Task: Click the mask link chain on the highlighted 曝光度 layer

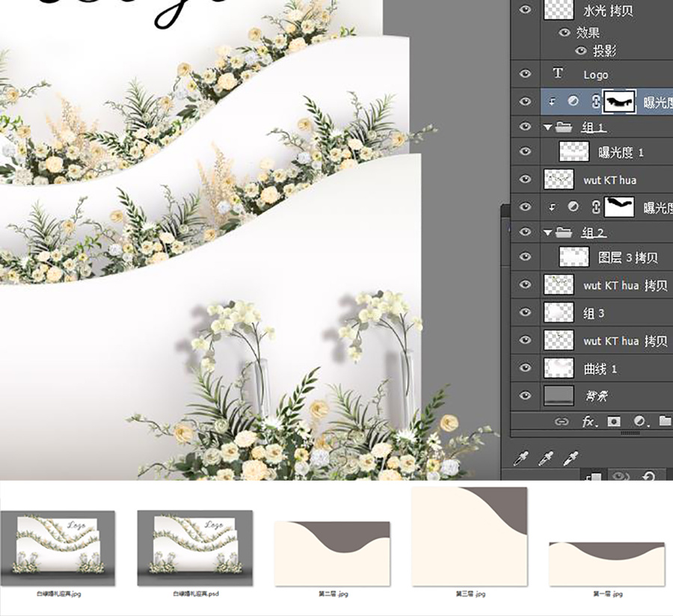Action: click(x=595, y=102)
